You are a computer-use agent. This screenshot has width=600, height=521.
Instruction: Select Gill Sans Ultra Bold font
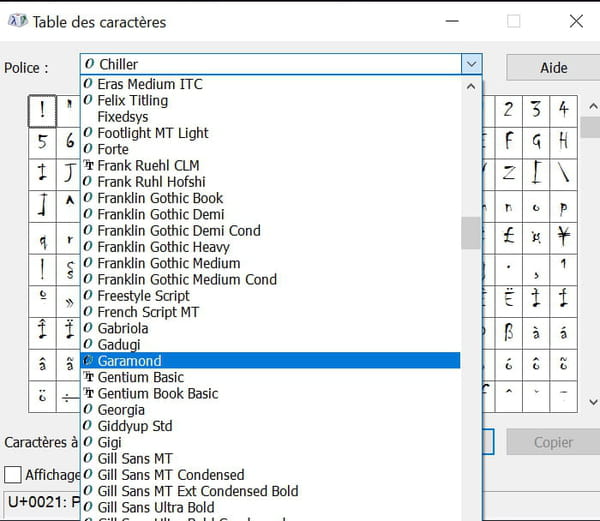coord(270,507)
